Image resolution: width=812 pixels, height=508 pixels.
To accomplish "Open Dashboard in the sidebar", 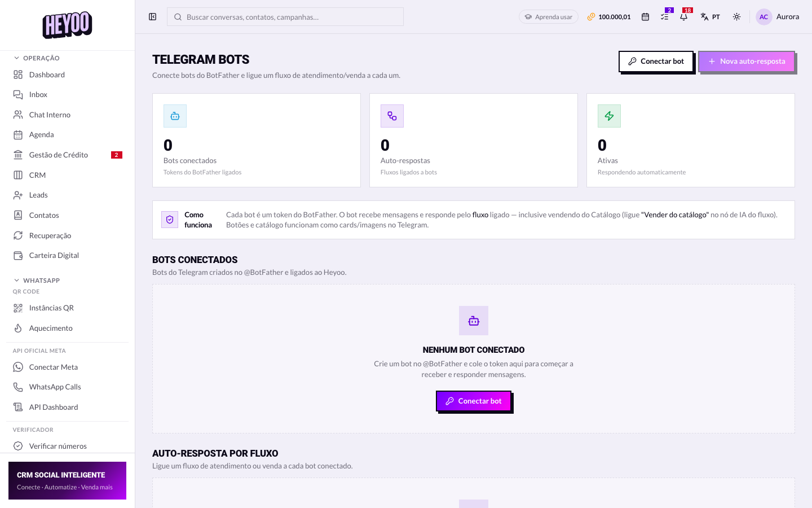I will 68,75.
